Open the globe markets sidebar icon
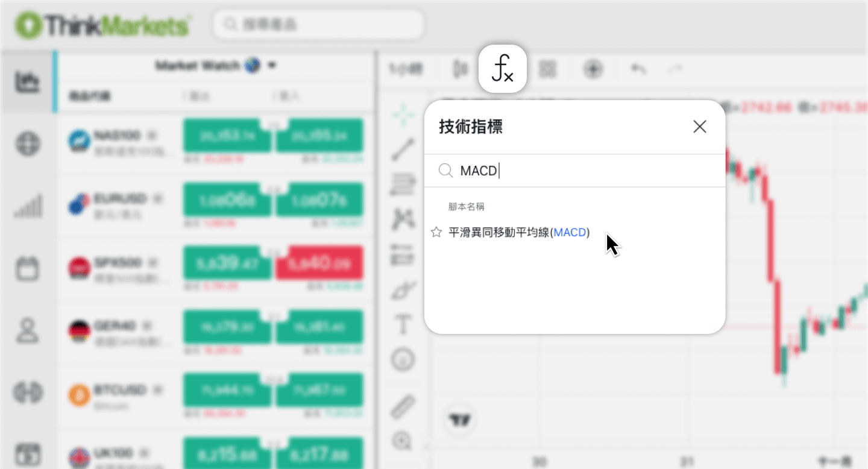The width and height of the screenshot is (868, 469). coord(28,144)
